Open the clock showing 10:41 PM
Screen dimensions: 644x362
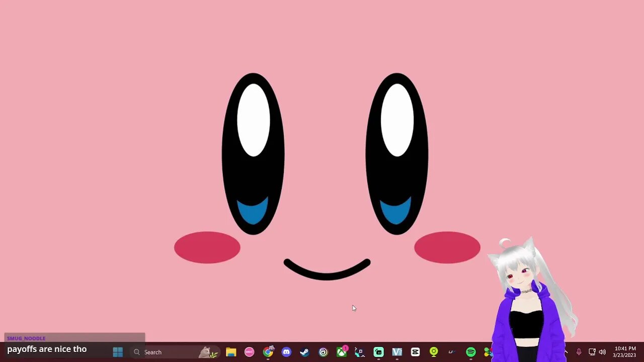pyautogui.click(x=625, y=352)
